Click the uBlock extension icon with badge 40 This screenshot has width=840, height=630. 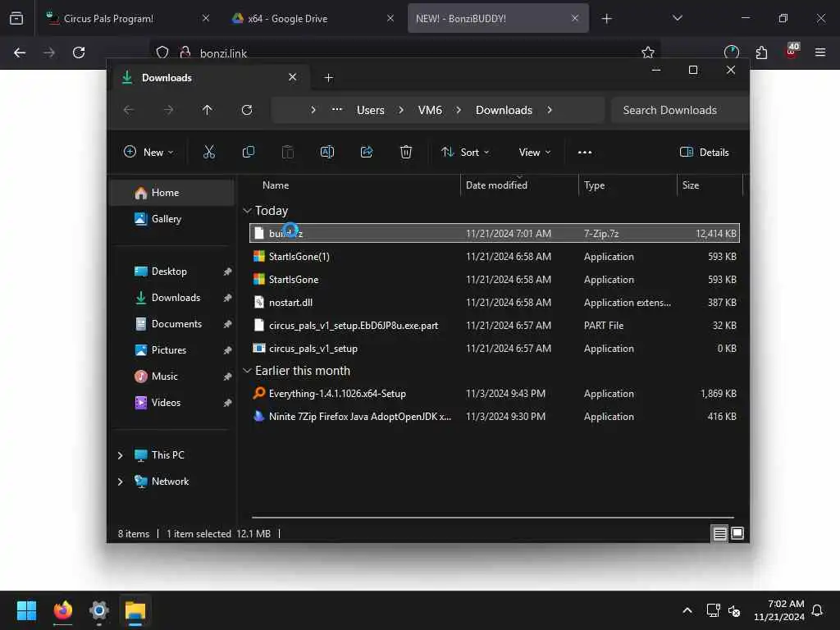tap(792, 50)
